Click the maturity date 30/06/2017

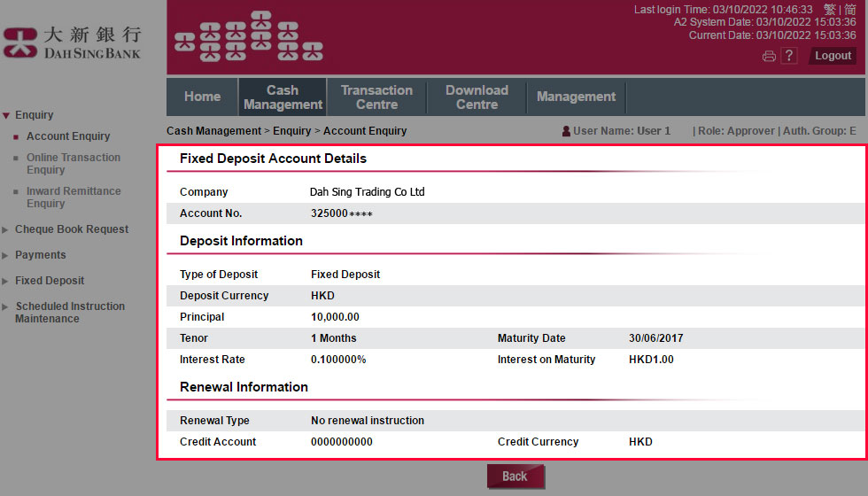pyautogui.click(x=656, y=338)
